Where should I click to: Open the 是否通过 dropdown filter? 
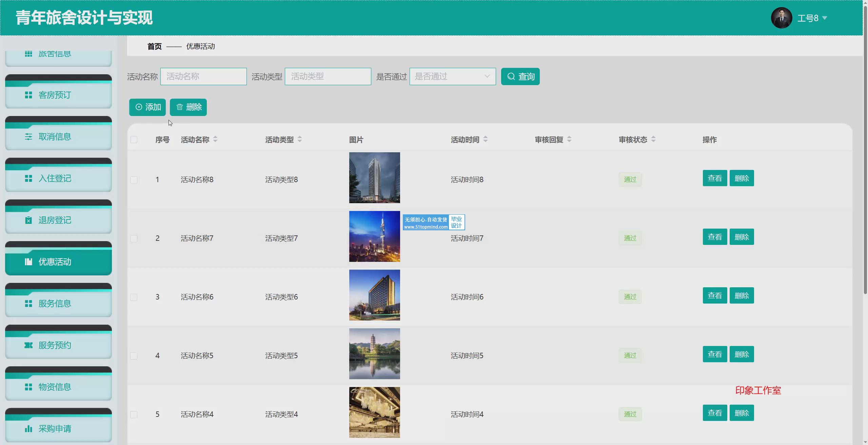(452, 77)
